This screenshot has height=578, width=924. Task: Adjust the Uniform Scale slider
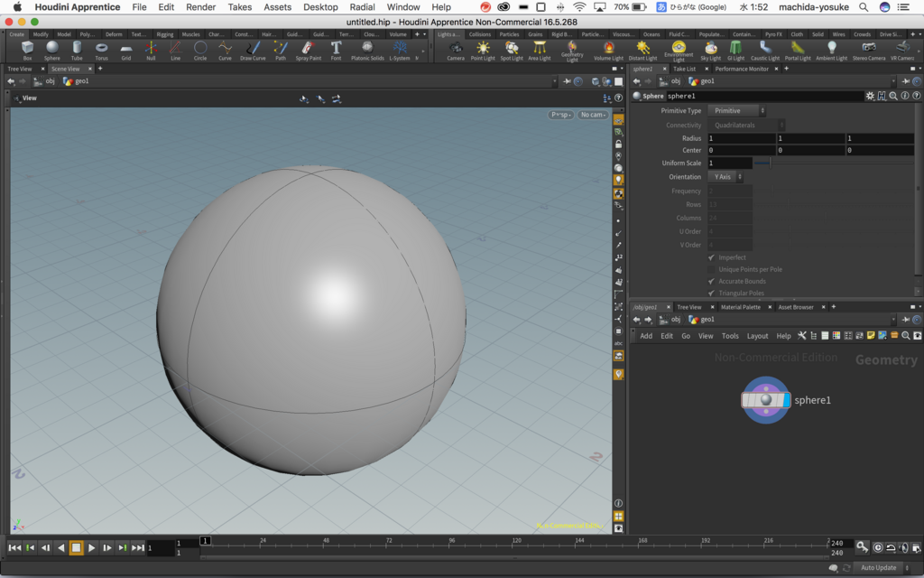click(x=834, y=163)
